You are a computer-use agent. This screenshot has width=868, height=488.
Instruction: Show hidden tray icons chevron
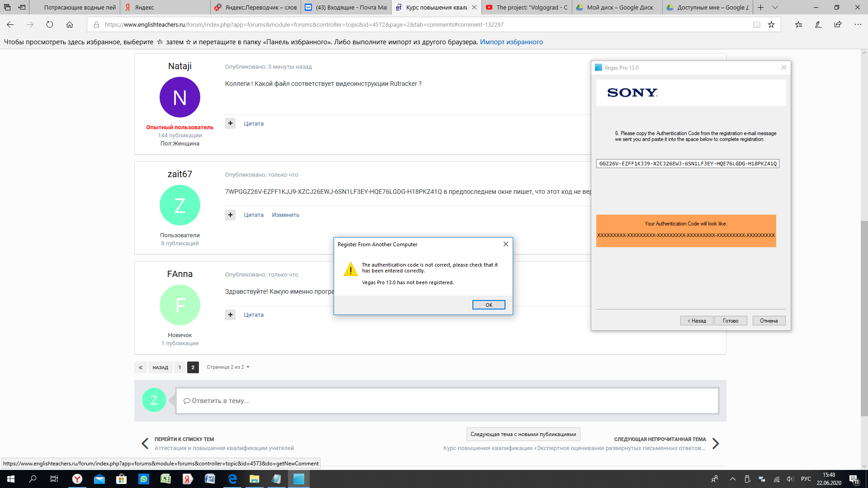pos(733,479)
